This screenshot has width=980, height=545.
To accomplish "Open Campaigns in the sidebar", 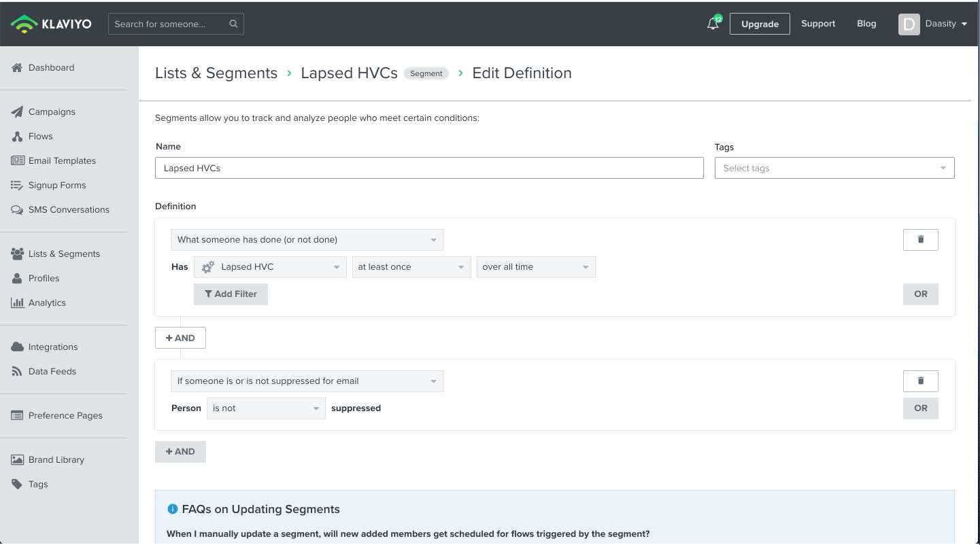I will pyautogui.click(x=52, y=112).
